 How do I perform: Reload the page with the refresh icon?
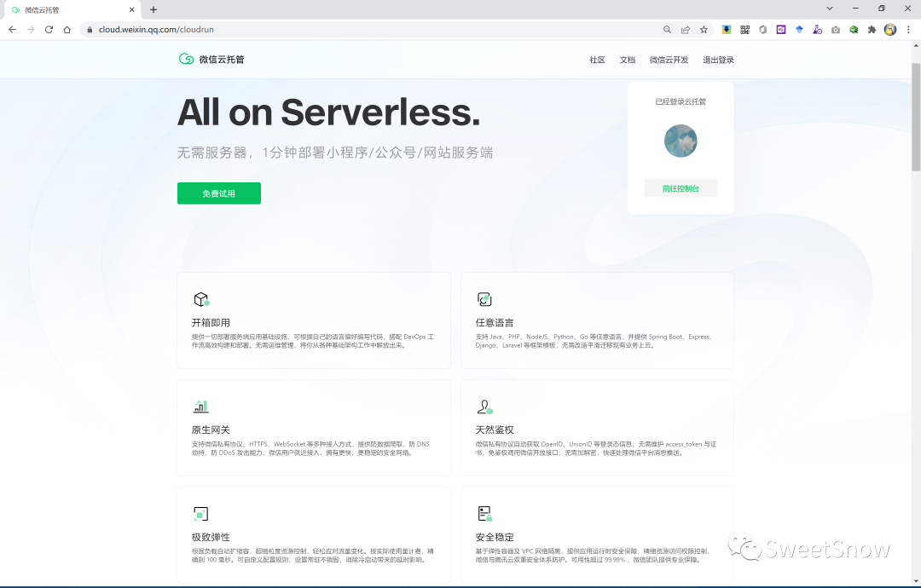point(49,29)
